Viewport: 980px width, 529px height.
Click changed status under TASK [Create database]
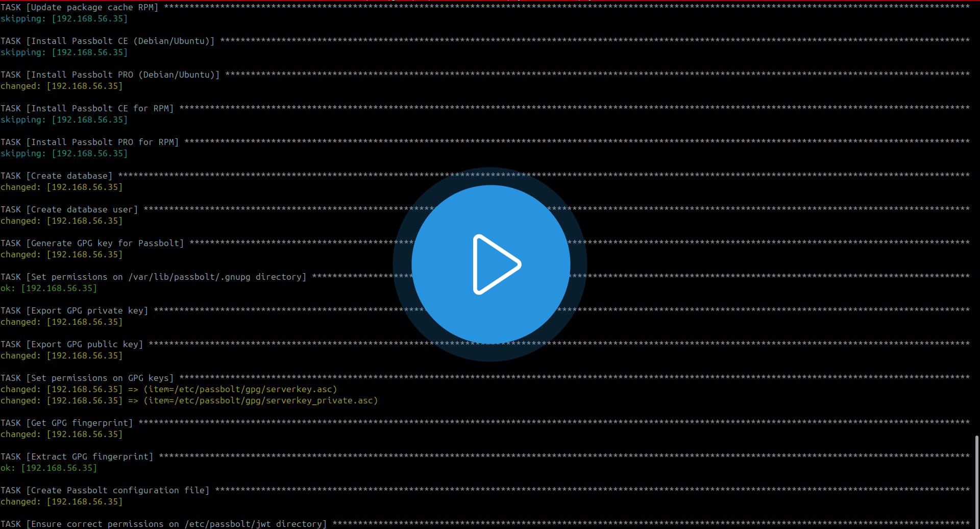click(62, 187)
